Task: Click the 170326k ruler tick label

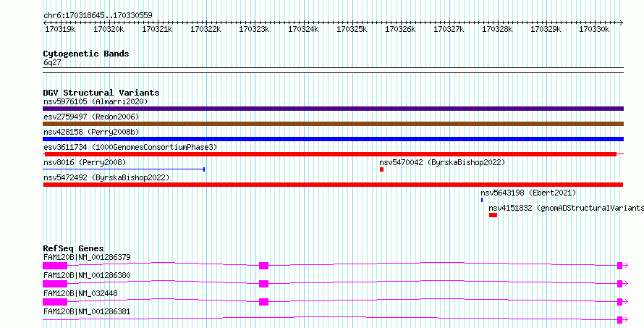Action: pyautogui.click(x=400, y=29)
